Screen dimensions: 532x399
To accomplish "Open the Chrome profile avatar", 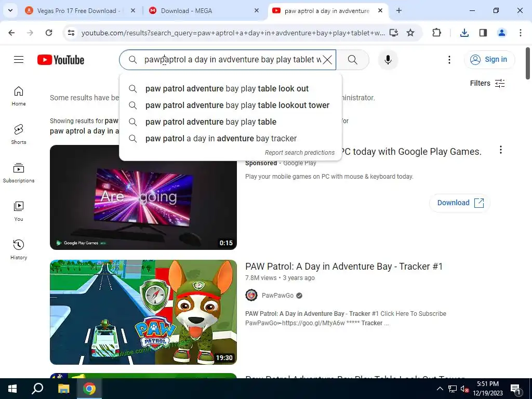I will pyautogui.click(x=502, y=33).
